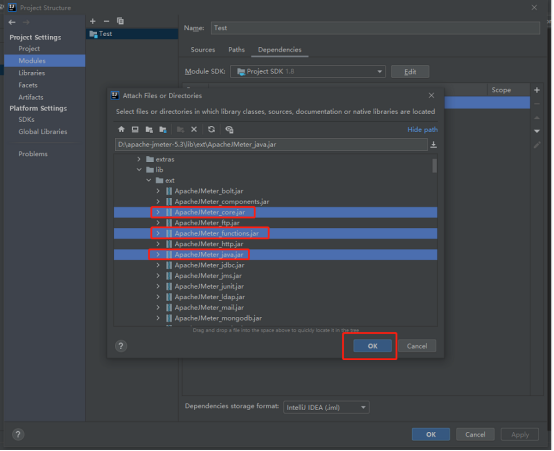Open help in Attach Files dialog
This screenshot has width=554, height=451.
coord(121,346)
